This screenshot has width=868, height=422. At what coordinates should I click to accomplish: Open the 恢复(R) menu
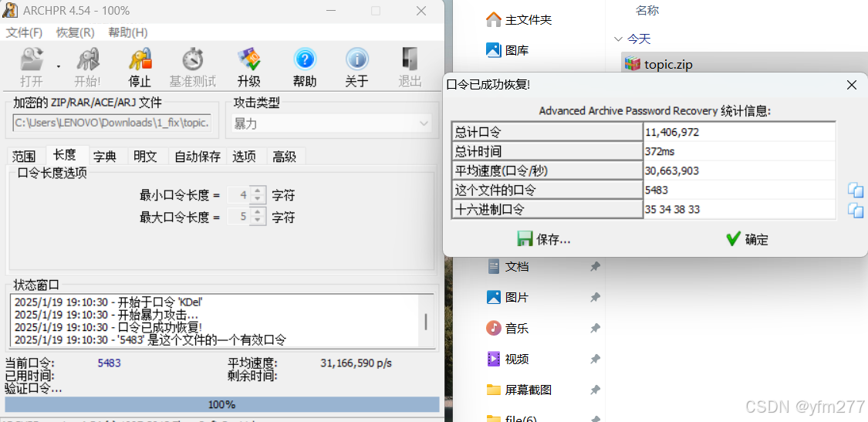[76, 32]
